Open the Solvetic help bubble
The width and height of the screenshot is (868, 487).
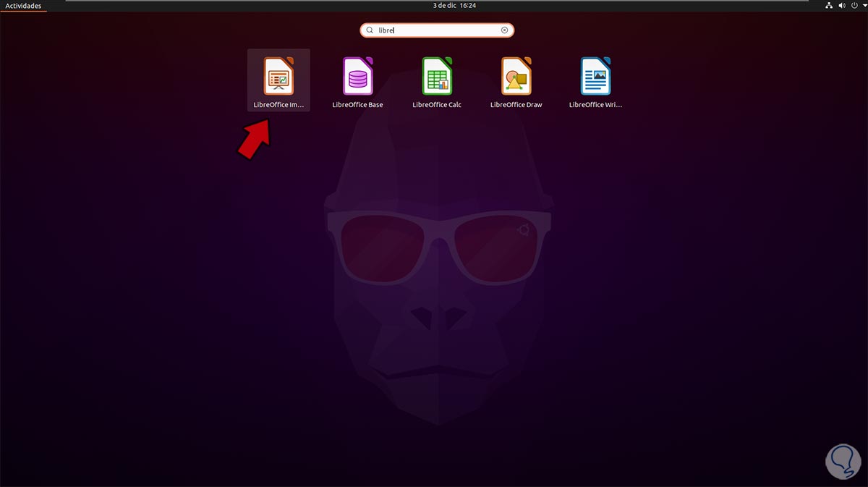click(x=841, y=461)
